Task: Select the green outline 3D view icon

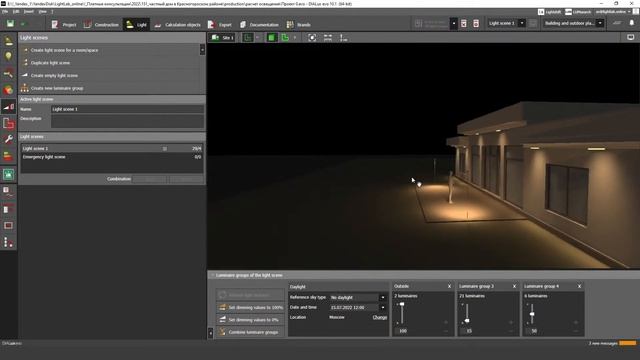Action: 285,38
